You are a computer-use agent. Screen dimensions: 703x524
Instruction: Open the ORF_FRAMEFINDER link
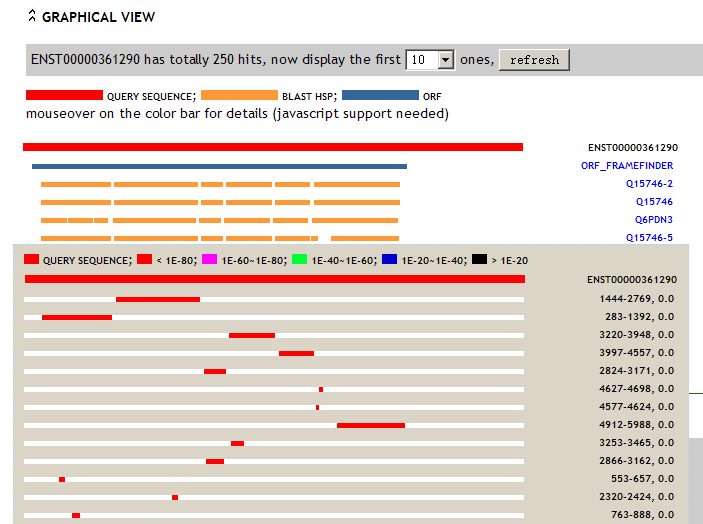[x=626, y=165]
